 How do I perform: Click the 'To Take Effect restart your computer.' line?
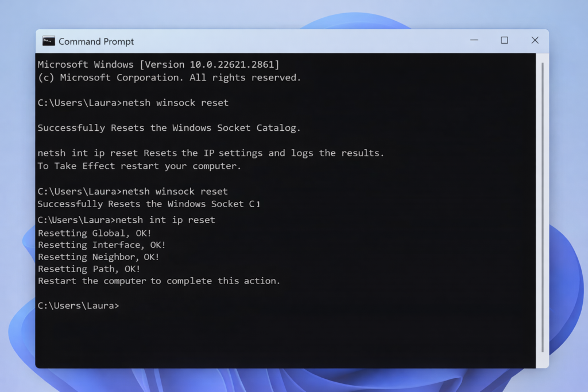139,166
